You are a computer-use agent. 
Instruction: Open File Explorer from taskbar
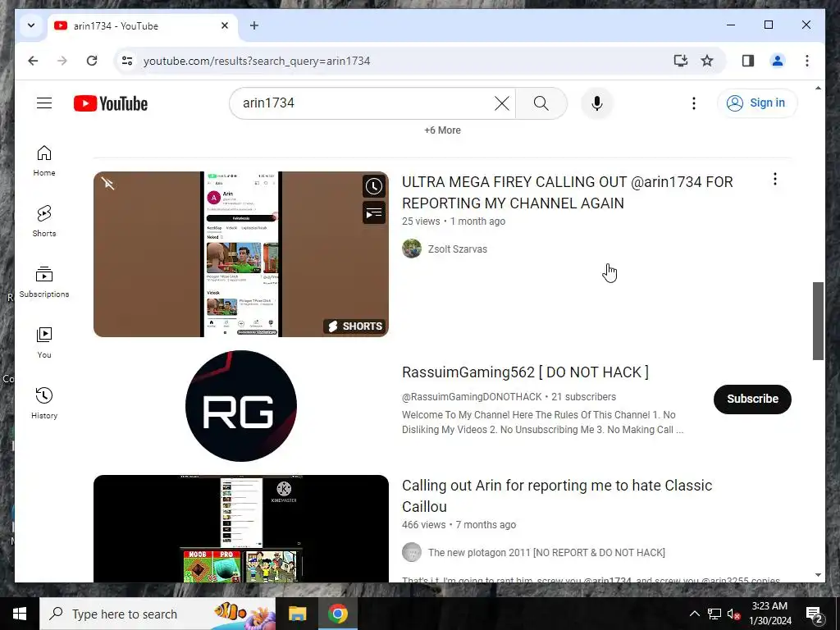pos(297,614)
